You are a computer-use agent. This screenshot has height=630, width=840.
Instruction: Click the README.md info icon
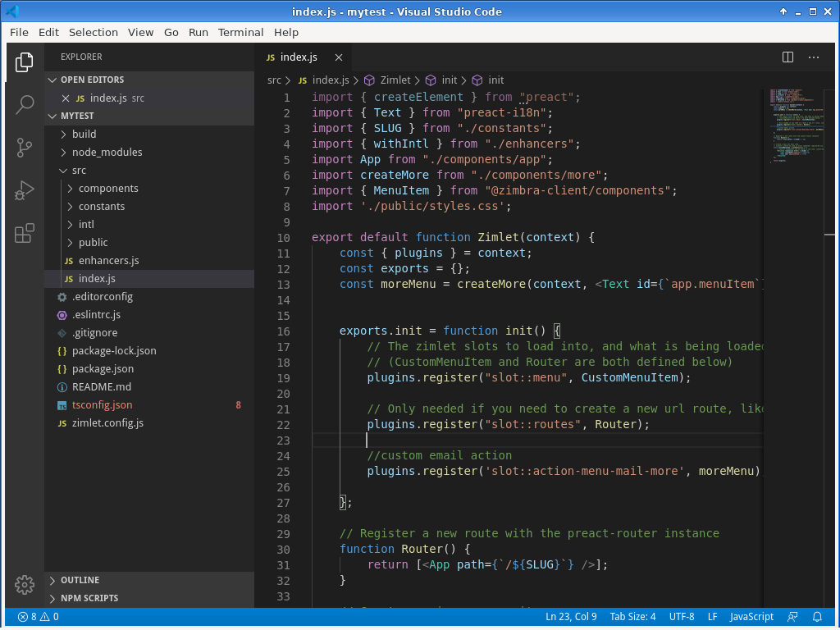coord(62,387)
